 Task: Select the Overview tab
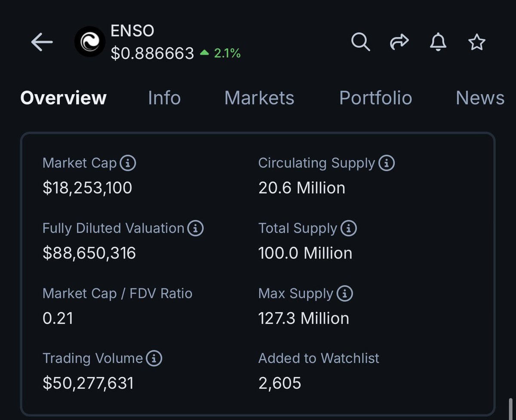tap(63, 98)
